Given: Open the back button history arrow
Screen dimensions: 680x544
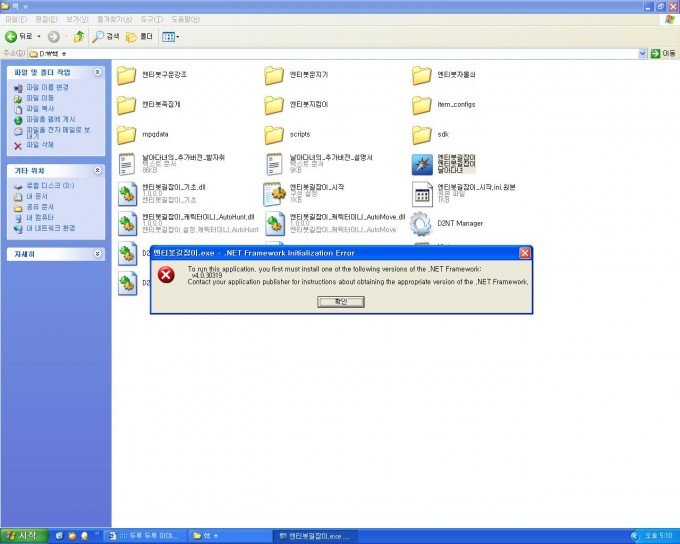Looking at the screenshot, I should [39, 37].
